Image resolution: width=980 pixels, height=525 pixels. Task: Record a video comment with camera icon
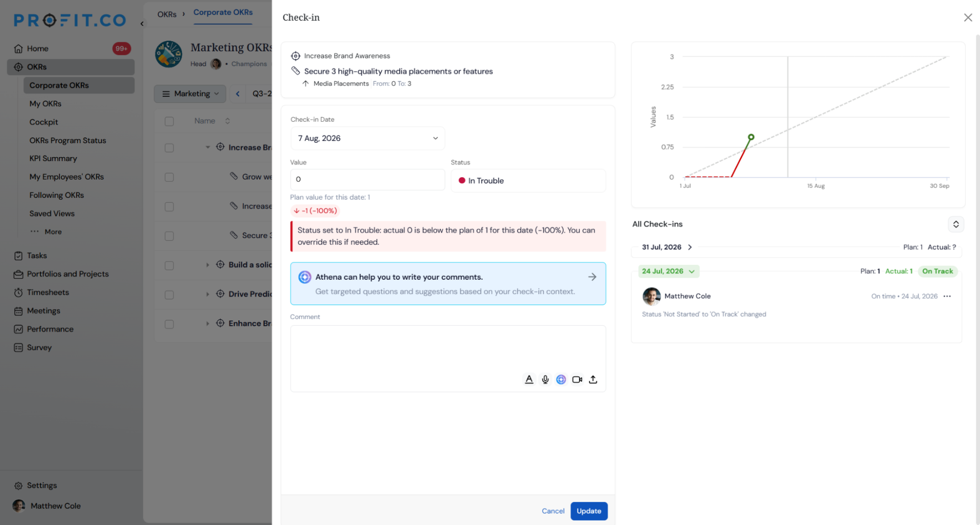pyautogui.click(x=577, y=379)
